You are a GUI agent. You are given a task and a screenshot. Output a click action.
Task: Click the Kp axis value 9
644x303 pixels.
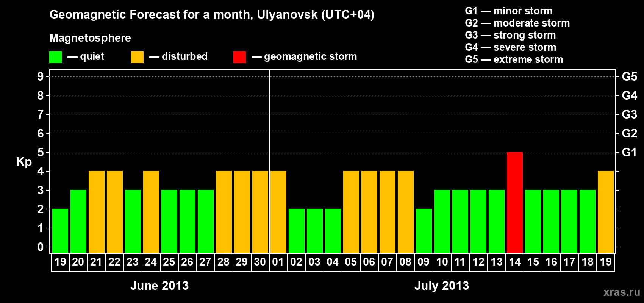pyautogui.click(x=41, y=77)
